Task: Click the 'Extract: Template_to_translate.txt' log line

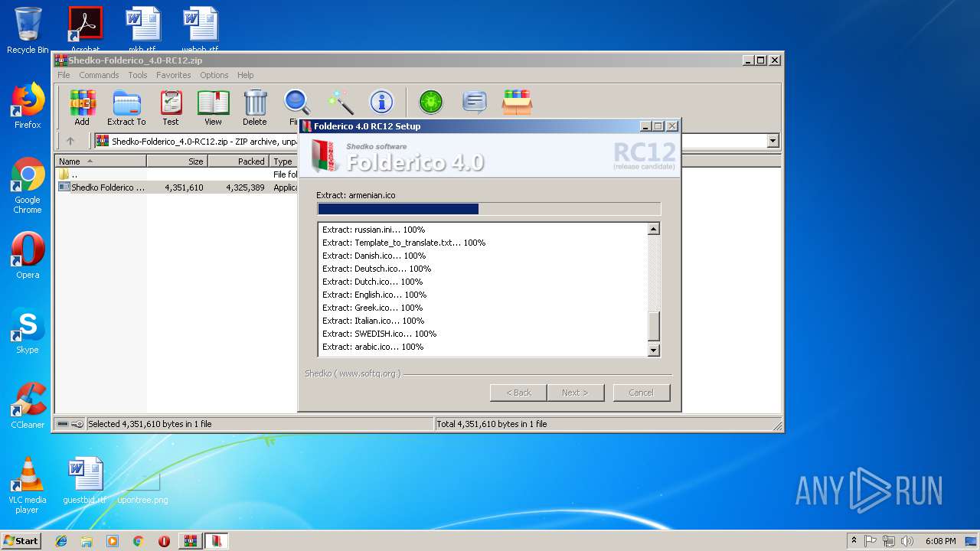Action: tap(403, 243)
